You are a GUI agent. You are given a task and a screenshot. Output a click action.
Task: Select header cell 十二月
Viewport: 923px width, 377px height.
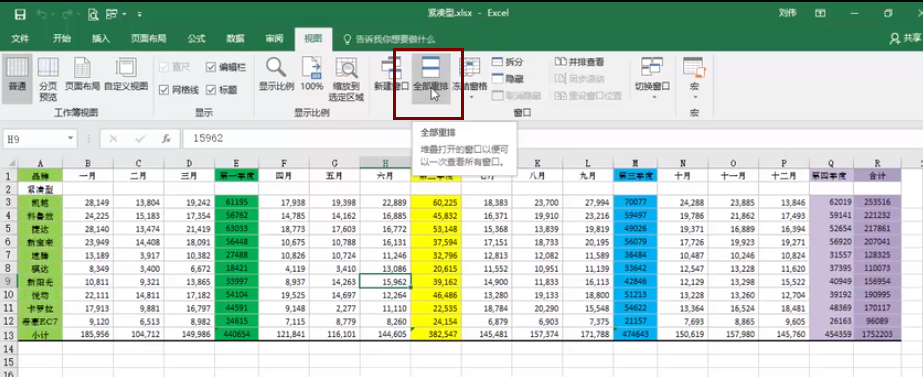[x=784, y=175]
